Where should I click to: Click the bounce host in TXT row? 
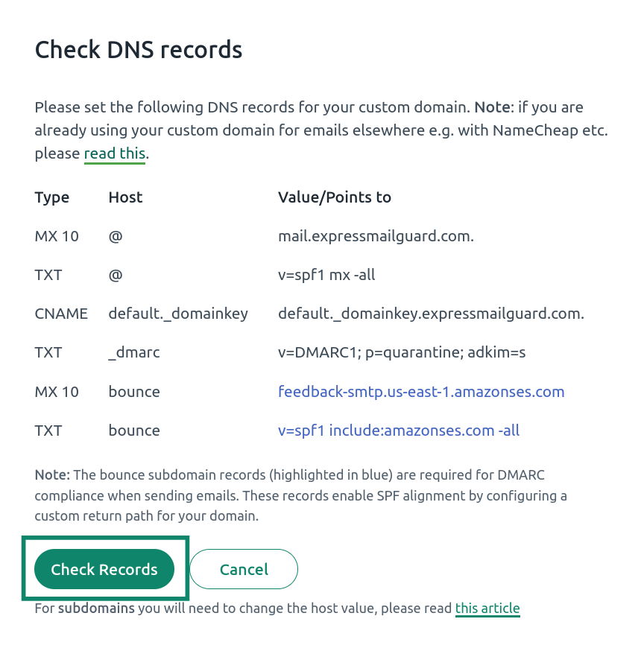point(133,431)
